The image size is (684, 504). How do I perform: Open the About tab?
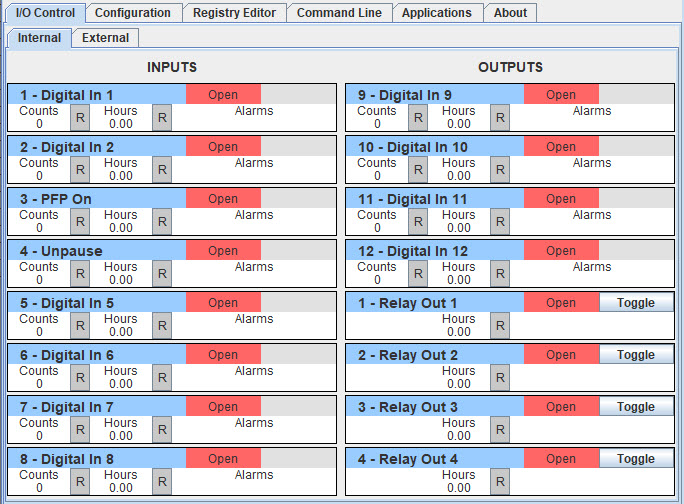click(x=510, y=13)
